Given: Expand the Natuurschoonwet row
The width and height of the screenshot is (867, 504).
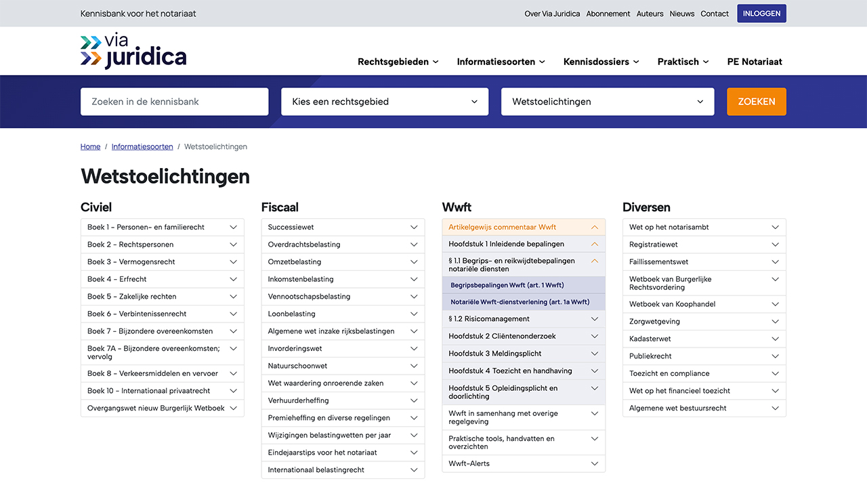Looking at the screenshot, I should pyautogui.click(x=343, y=366).
